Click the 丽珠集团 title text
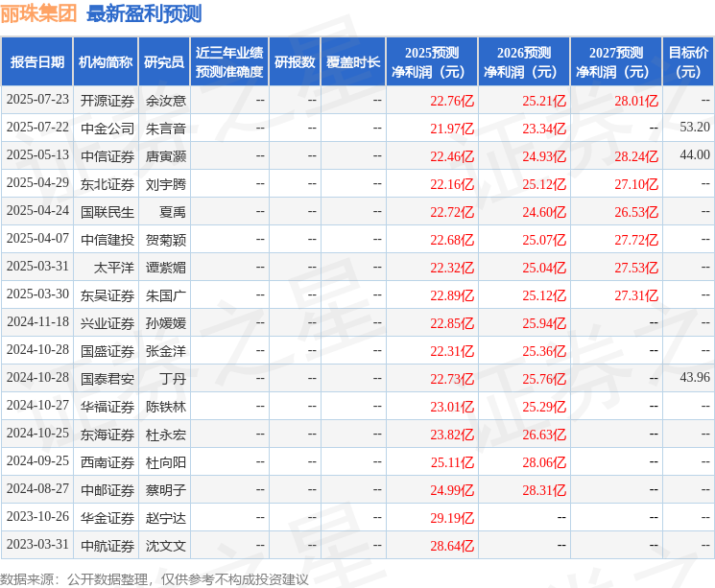715x588 pixels. (38, 13)
